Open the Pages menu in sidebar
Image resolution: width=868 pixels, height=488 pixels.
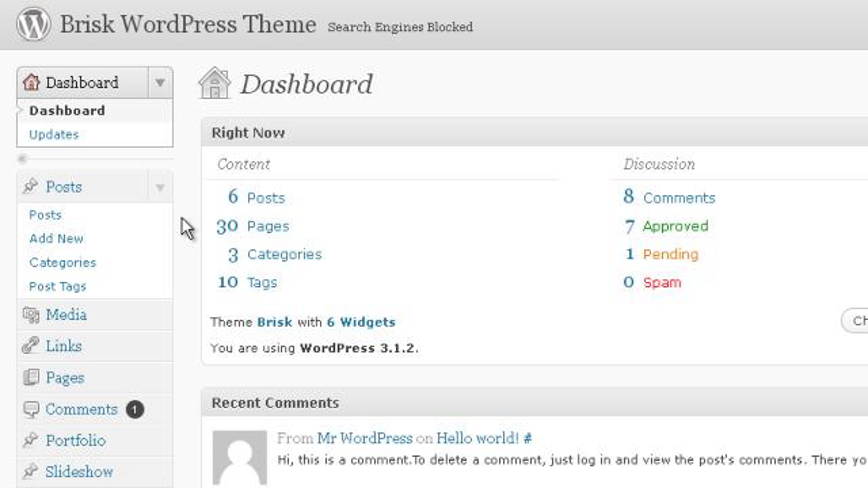65,378
